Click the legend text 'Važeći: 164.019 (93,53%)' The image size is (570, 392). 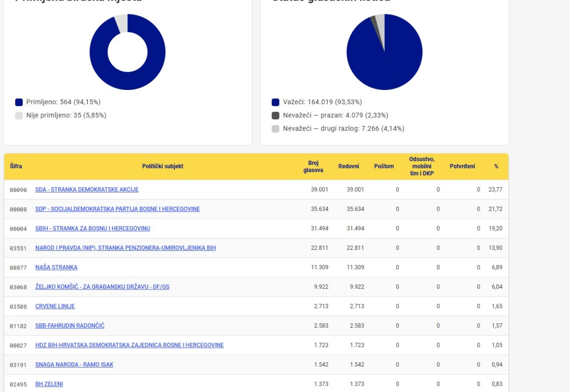[322, 102]
